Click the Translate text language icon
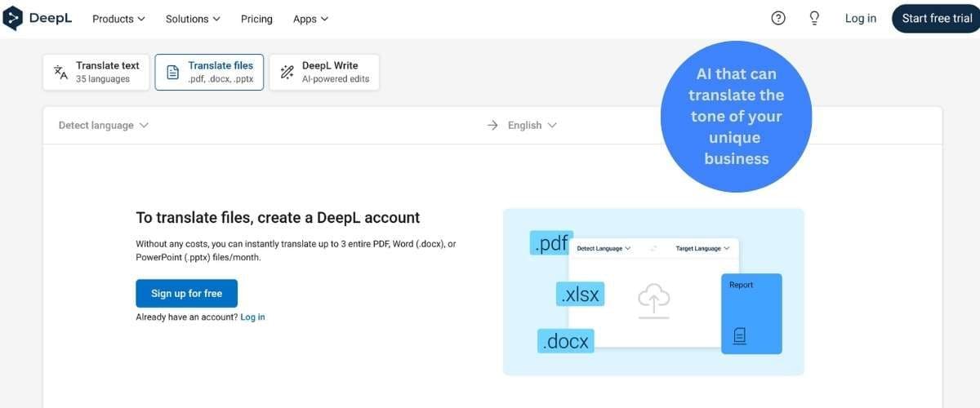The width and height of the screenshot is (980, 408). click(x=61, y=72)
